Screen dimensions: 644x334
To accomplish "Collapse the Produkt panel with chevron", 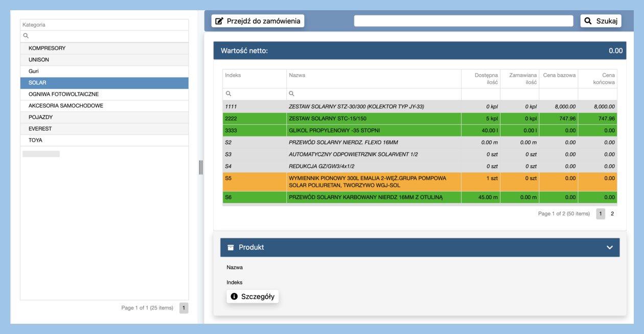I will (x=609, y=248).
